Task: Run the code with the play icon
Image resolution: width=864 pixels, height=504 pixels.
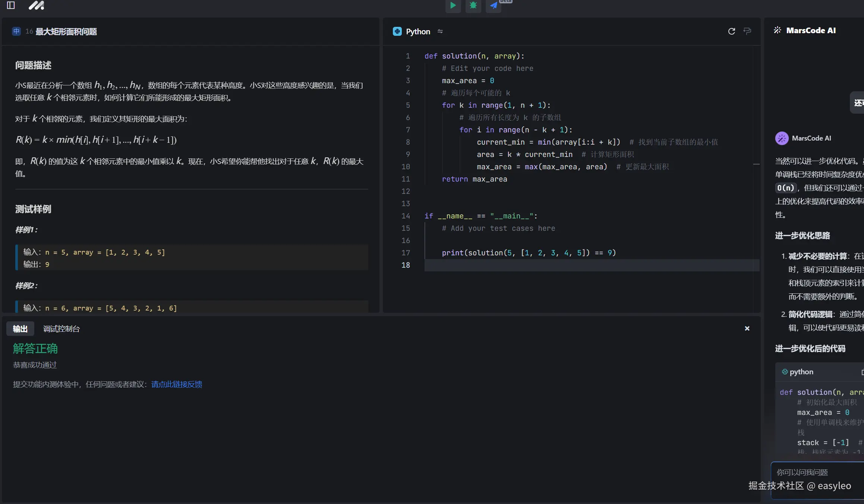Action: pos(453,6)
